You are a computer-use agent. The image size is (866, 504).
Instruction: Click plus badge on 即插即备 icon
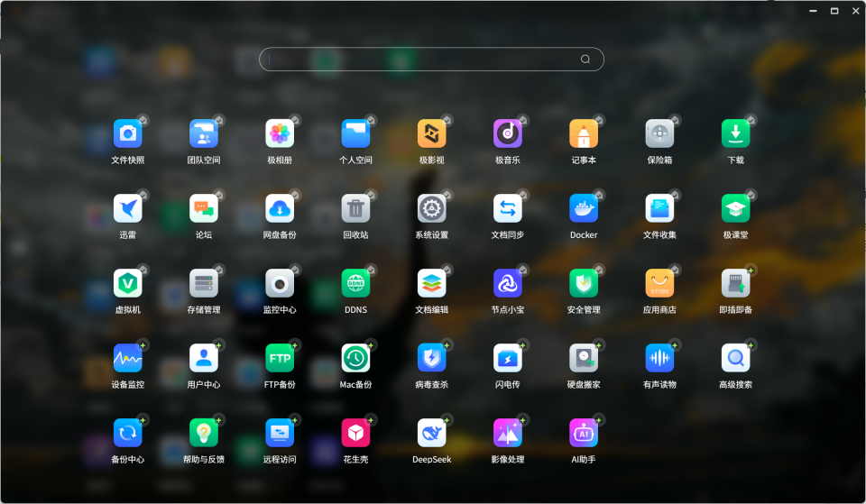(x=751, y=270)
